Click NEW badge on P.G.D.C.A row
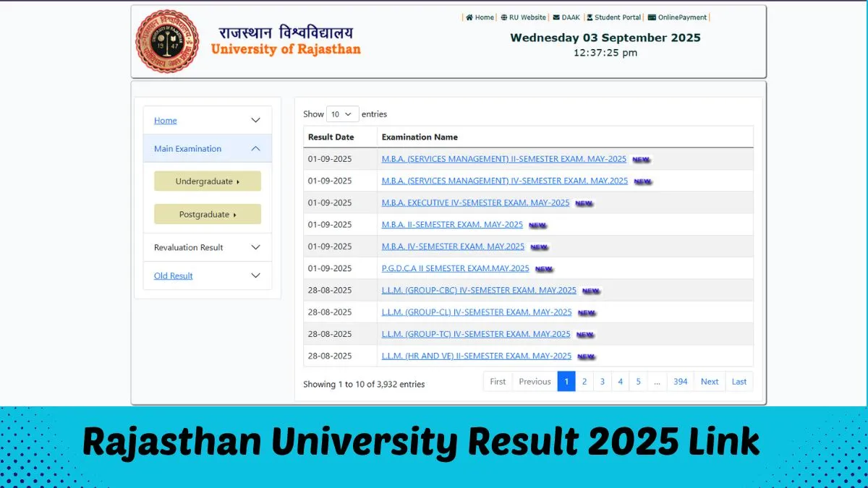The image size is (868, 488). pos(544,269)
